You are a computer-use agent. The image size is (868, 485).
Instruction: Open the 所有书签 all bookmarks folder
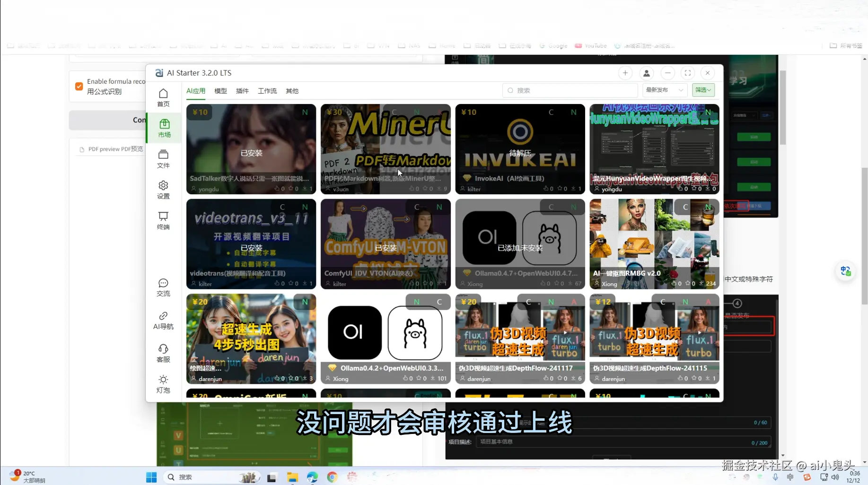[x=846, y=46]
